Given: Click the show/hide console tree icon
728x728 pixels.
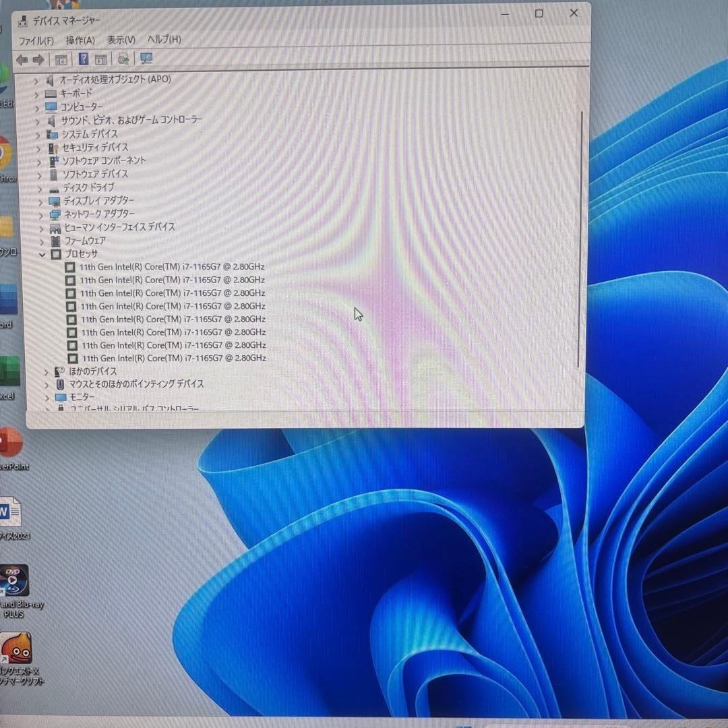Looking at the screenshot, I should coord(61,60).
